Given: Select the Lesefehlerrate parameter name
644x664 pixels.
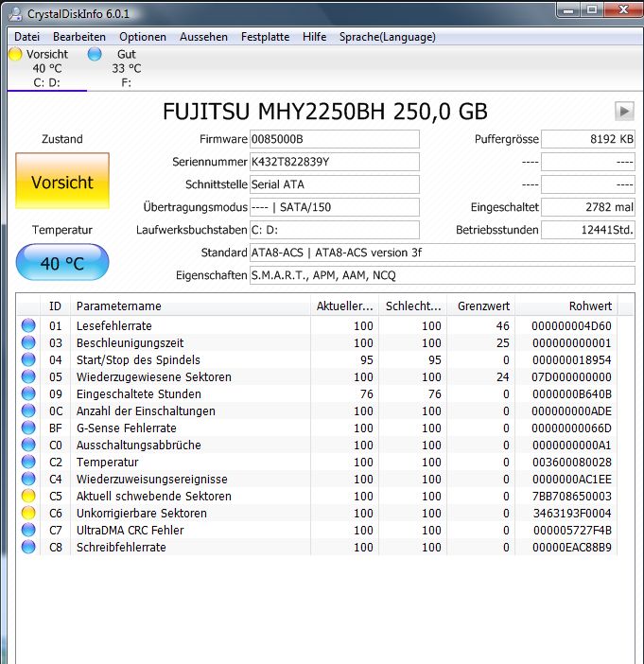Looking at the screenshot, I should 113,325.
